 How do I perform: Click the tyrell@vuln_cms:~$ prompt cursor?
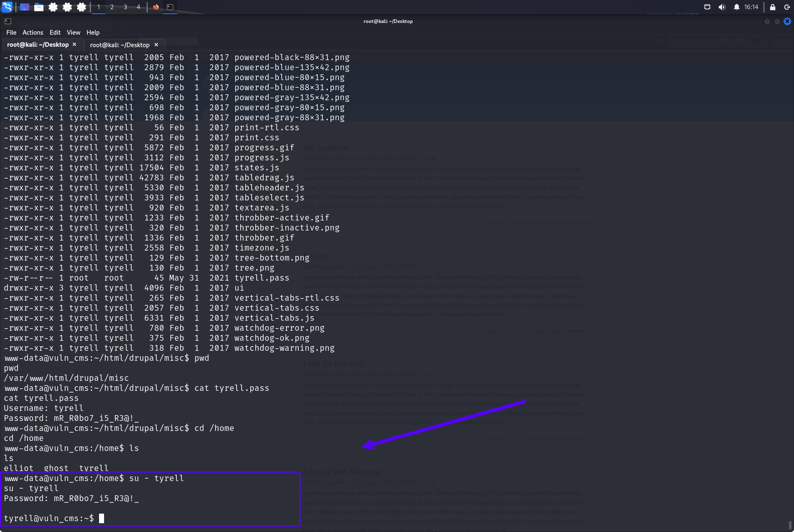[x=102, y=518]
